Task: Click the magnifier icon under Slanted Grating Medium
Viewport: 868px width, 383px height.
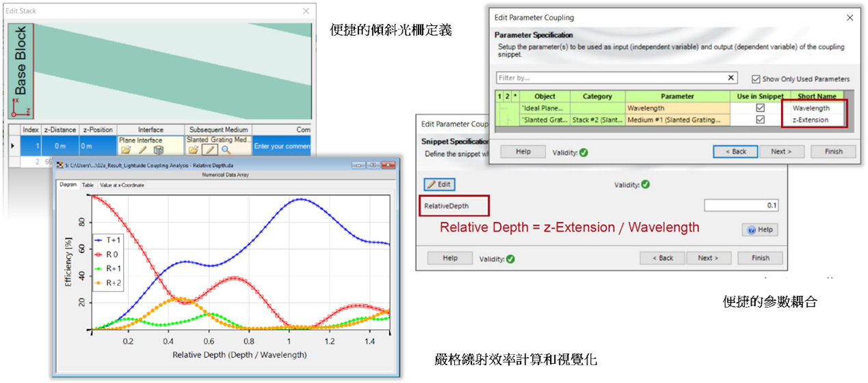Action: [x=226, y=149]
